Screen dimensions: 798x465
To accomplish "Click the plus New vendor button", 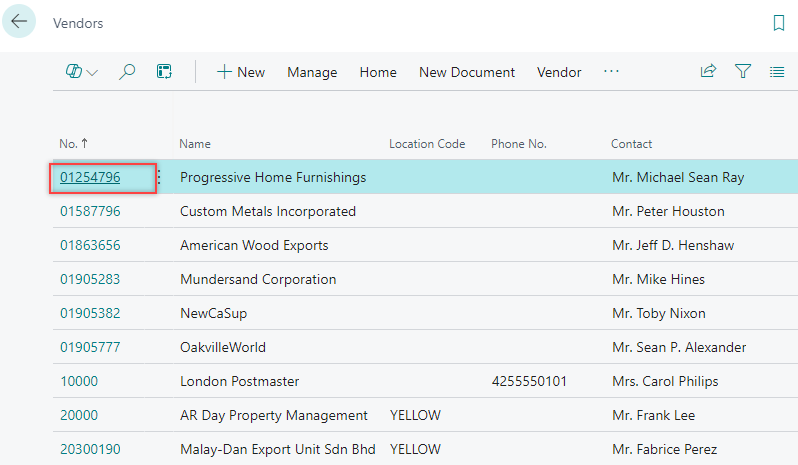I will click(241, 72).
